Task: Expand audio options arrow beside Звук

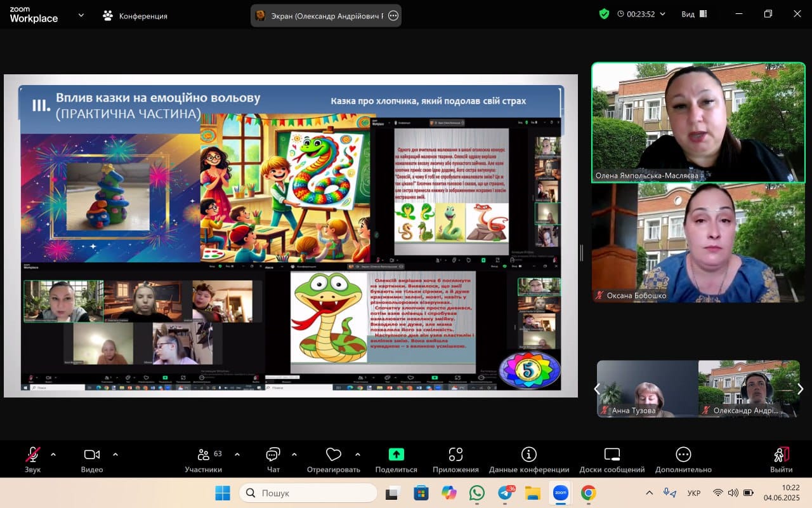Action: 53,454
